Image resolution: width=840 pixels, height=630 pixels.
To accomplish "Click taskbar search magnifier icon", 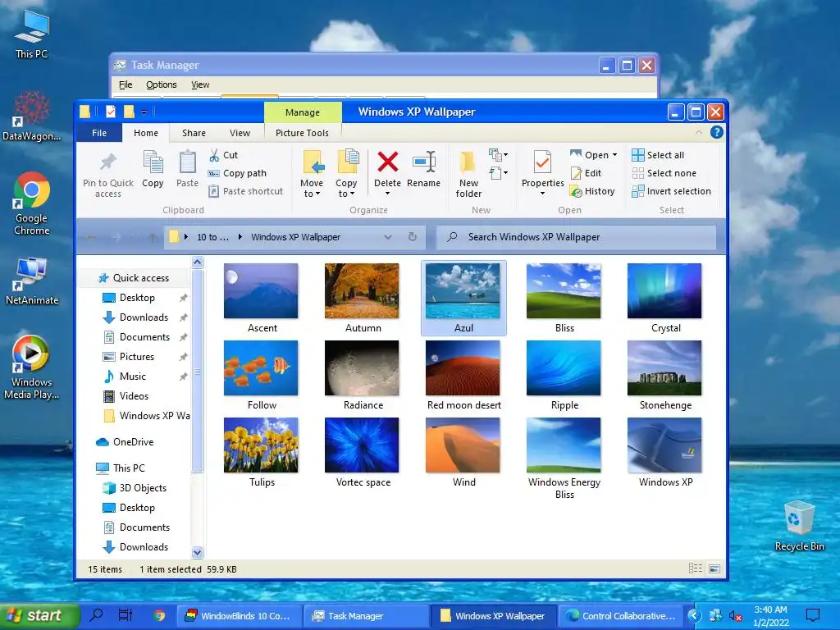I will 97,615.
